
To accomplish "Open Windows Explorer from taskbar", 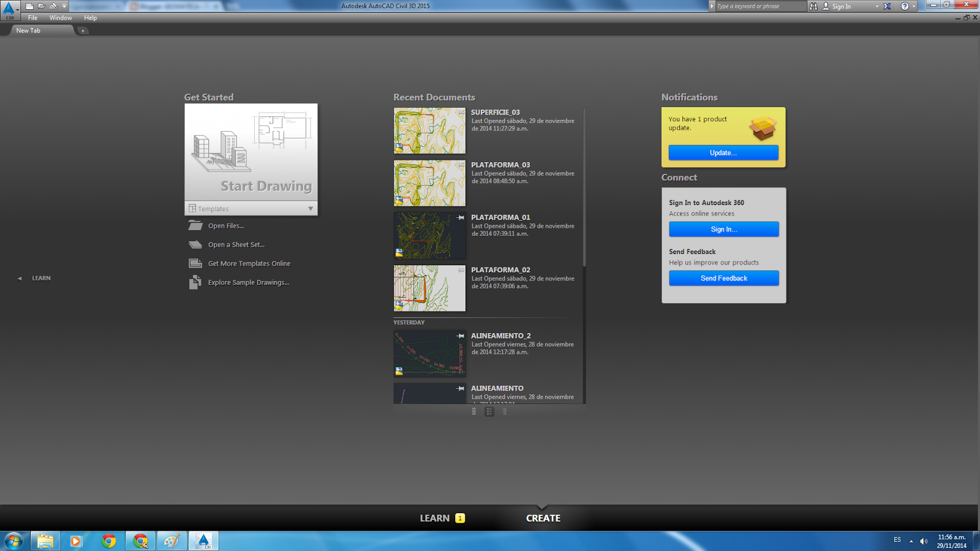I will click(x=45, y=541).
